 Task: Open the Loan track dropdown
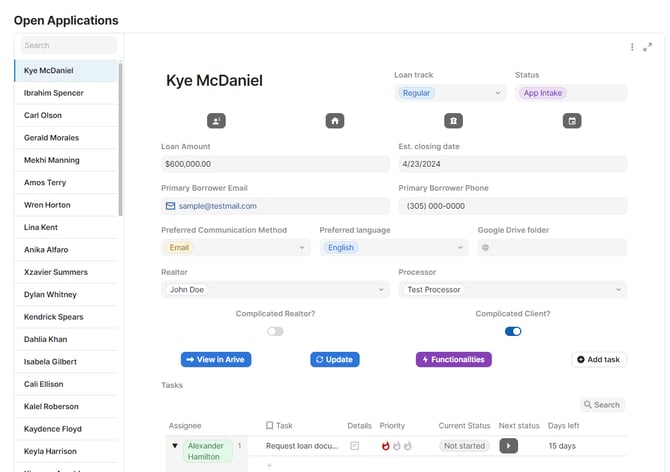450,93
